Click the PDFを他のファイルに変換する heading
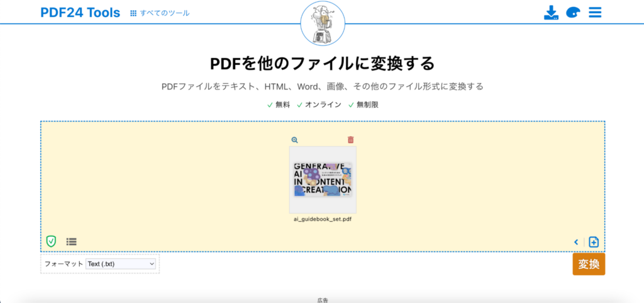 click(x=323, y=64)
